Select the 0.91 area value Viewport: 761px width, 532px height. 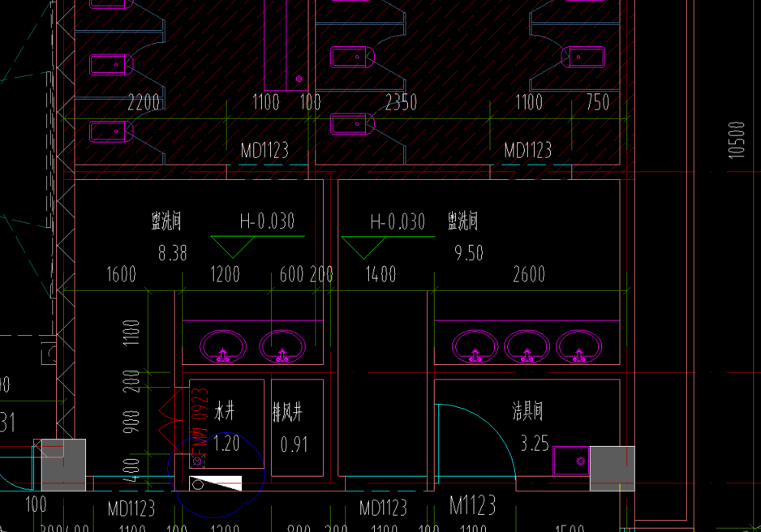[x=295, y=444]
